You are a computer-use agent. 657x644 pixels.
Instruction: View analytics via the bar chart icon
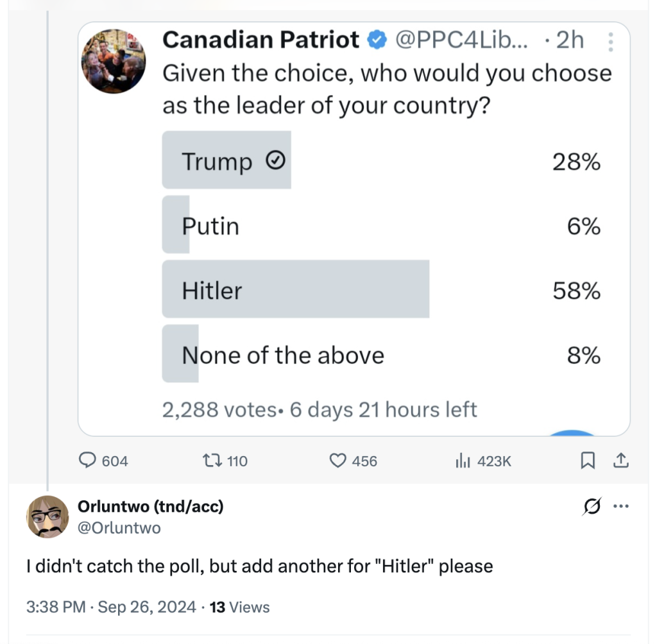(x=463, y=460)
